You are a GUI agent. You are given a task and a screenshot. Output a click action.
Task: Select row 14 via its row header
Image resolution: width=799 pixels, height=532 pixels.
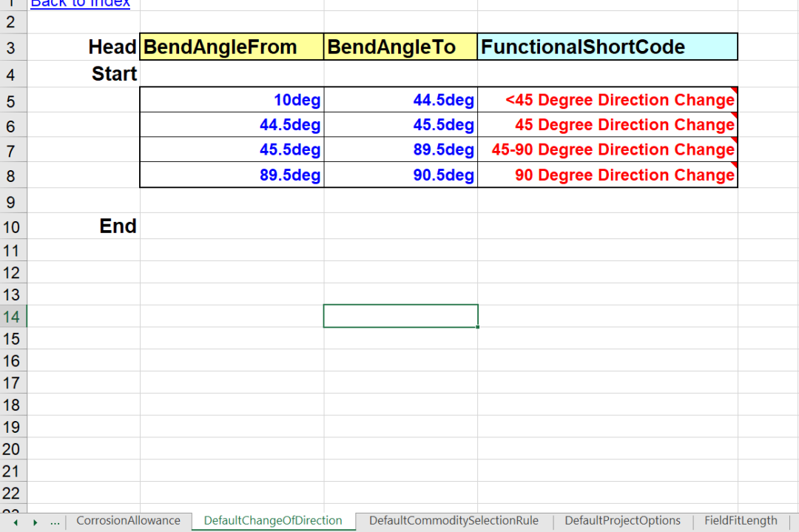pos(13,317)
